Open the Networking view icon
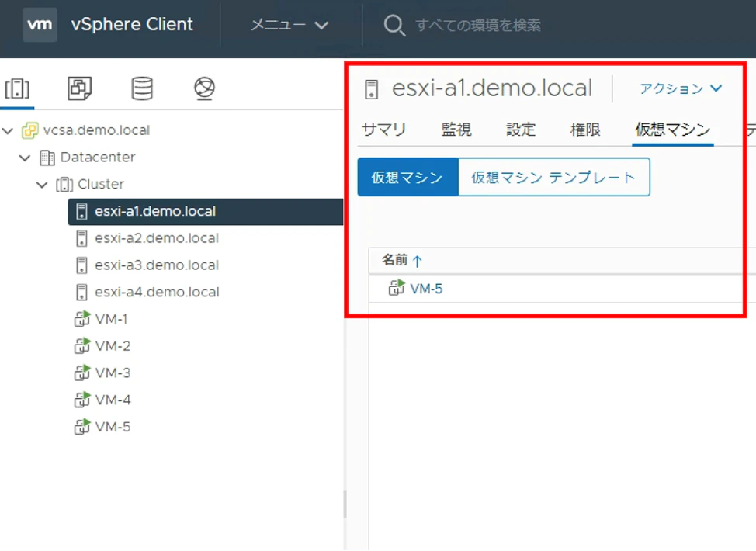 click(204, 88)
